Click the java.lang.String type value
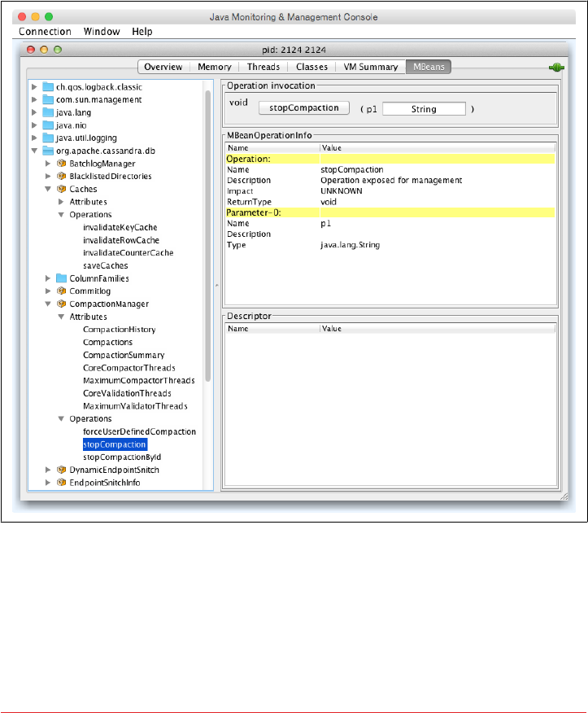 pyautogui.click(x=350, y=245)
